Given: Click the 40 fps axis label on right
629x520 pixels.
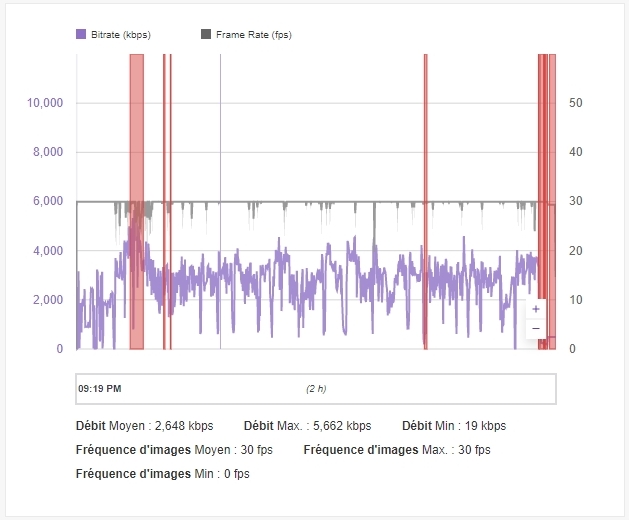Looking at the screenshot, I should pos(576,152).
